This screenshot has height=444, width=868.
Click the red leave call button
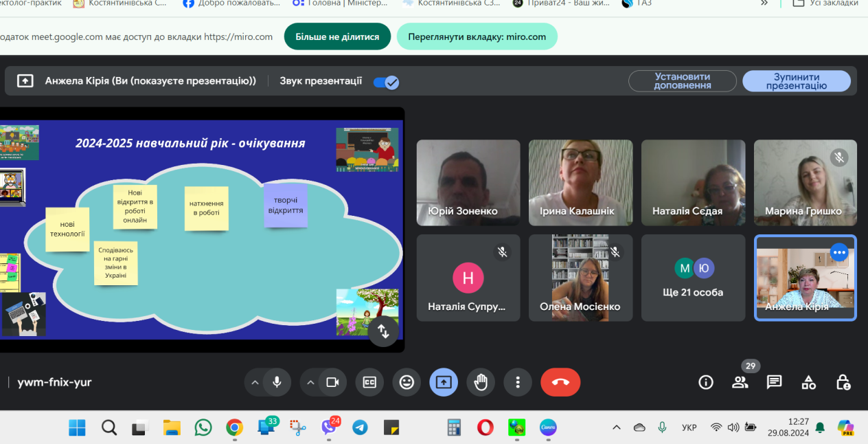pyautogui.click(x=560, y=382)
